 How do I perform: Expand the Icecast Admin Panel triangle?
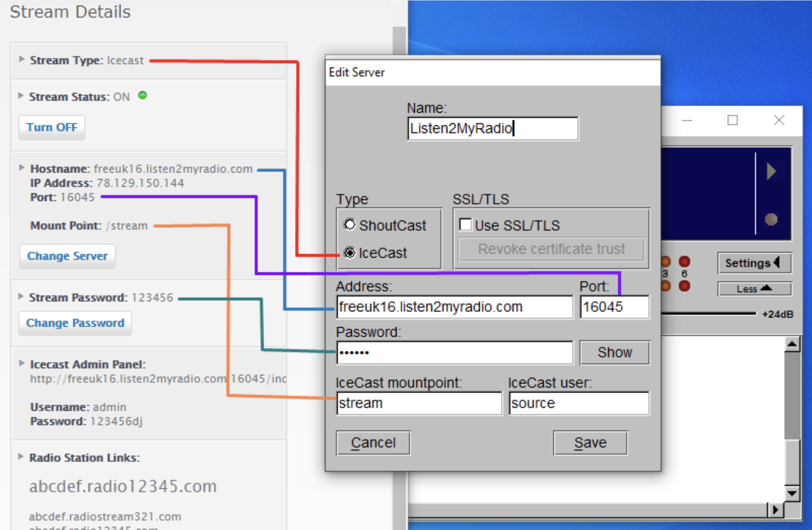click(x=22, y=363)
